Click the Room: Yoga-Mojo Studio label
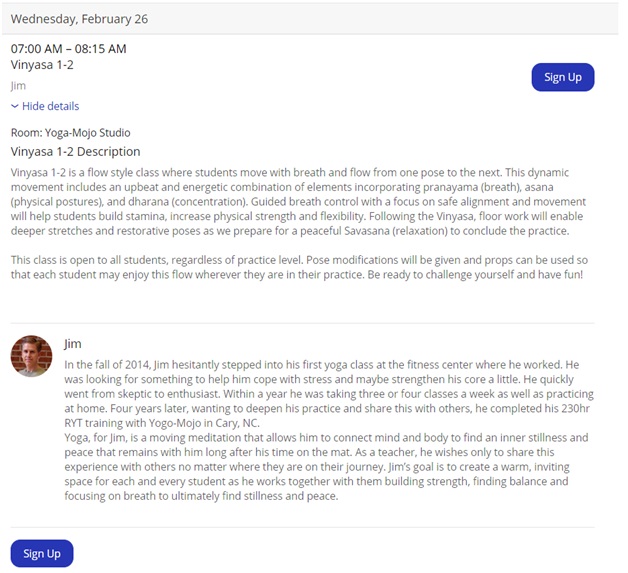 click(70, 133)
